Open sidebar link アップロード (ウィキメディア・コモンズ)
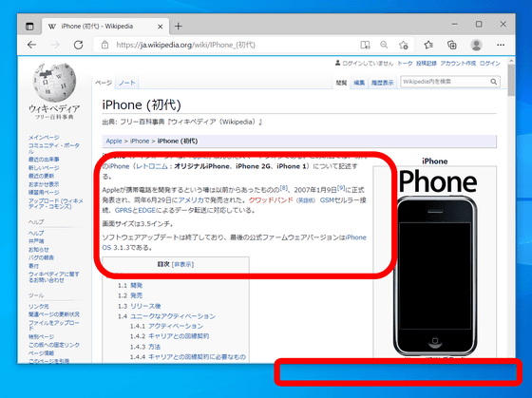 click(56, 203)
